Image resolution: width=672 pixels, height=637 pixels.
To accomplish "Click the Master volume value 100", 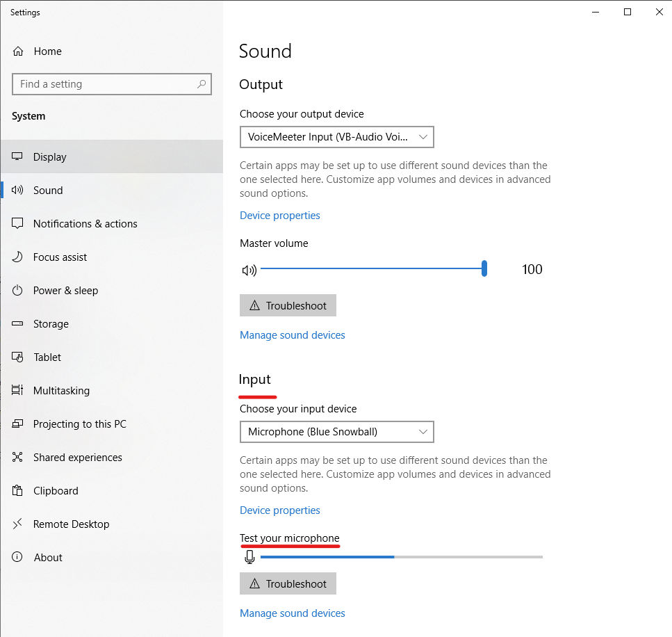I will pyautogui.click(x=532, y=269).
